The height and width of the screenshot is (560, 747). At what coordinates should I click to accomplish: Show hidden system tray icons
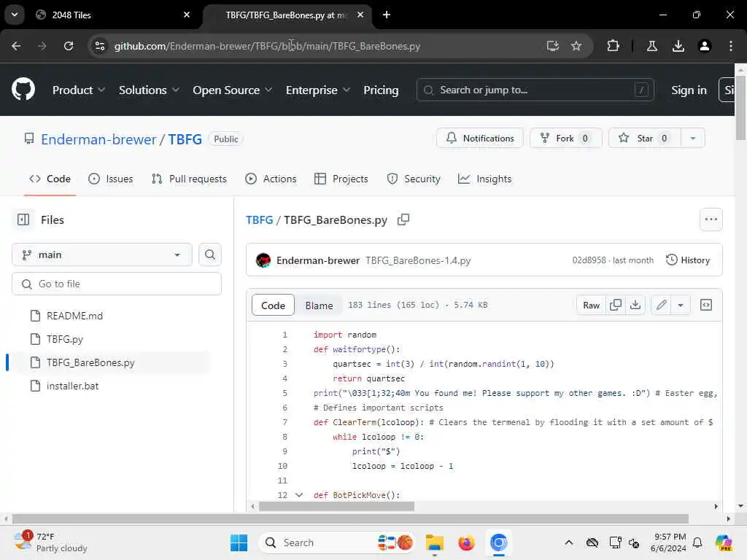[569, 542]
